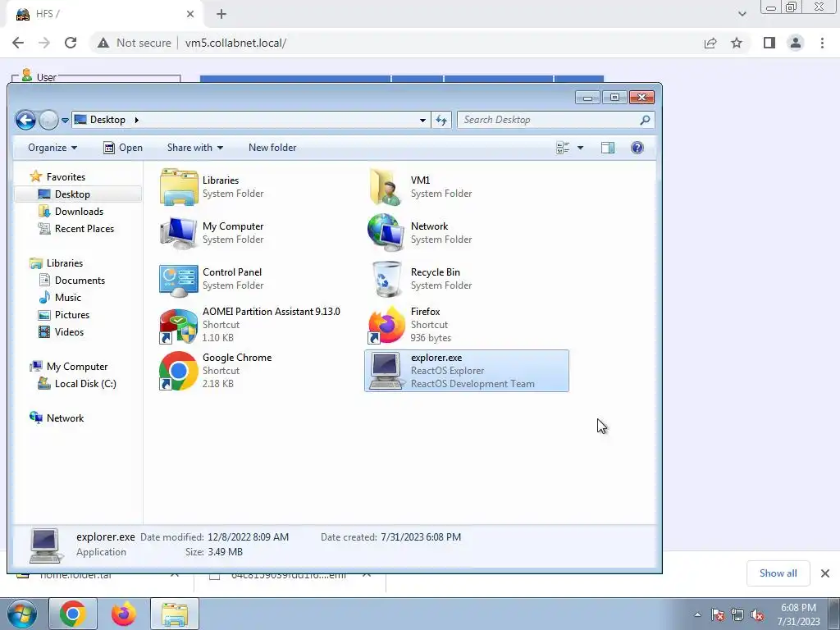Open Windows Start menu orb

click(x=22, y=614)
